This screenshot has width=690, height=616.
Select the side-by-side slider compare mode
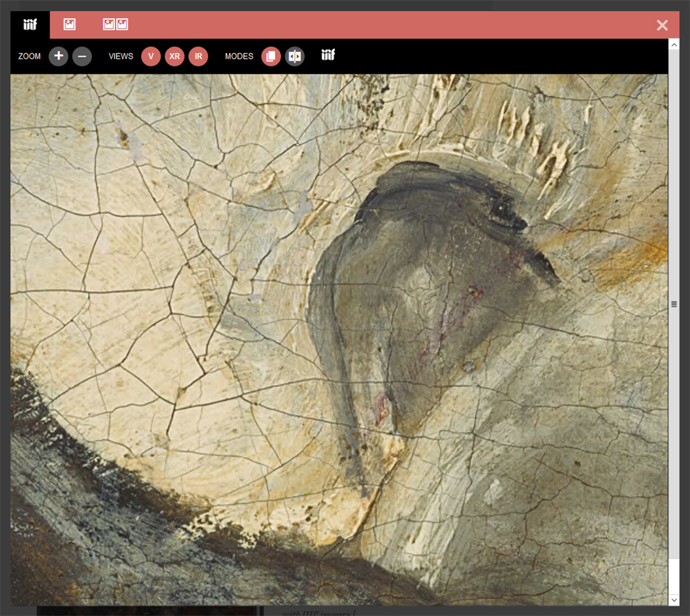294,56
